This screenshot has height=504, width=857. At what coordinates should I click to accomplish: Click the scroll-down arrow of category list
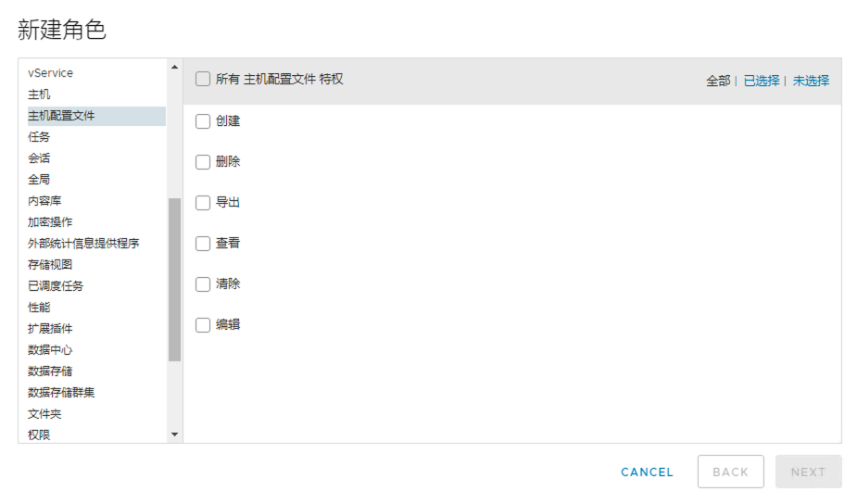(x=174, y=435)
